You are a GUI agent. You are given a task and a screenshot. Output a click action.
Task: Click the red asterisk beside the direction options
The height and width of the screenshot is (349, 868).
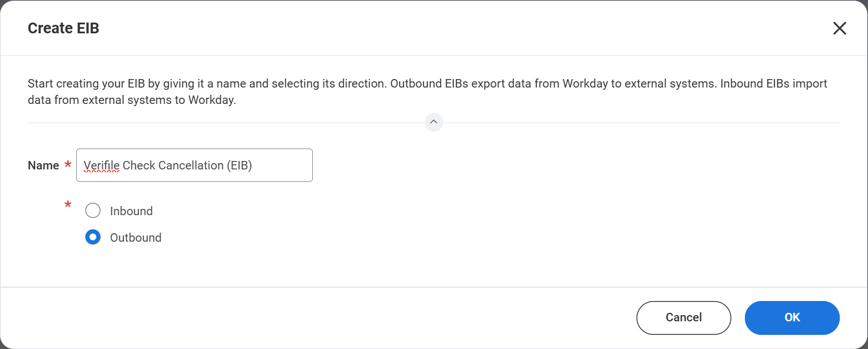click(68, 205)
